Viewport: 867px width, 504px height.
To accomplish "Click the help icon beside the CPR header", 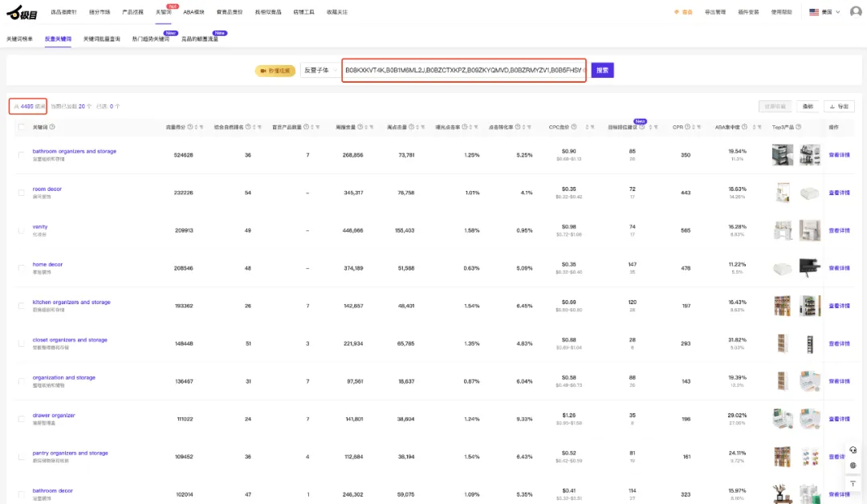I will (x=687, y=127).
